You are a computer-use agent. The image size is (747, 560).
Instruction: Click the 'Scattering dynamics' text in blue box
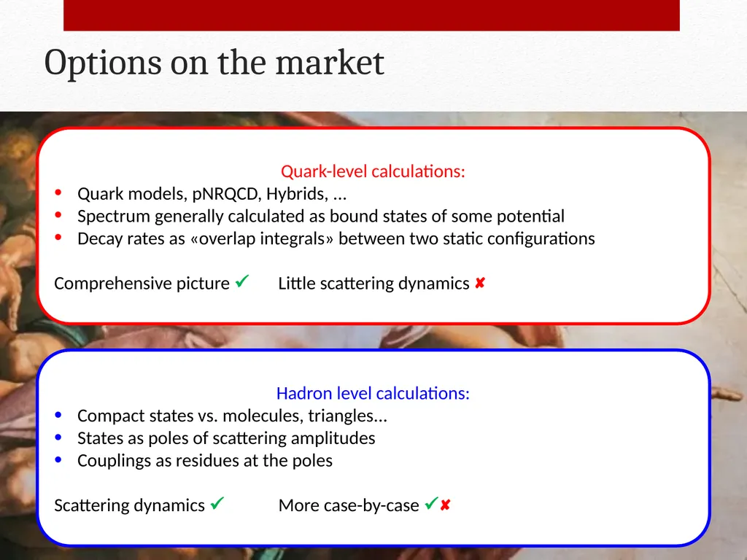[130, 505]
